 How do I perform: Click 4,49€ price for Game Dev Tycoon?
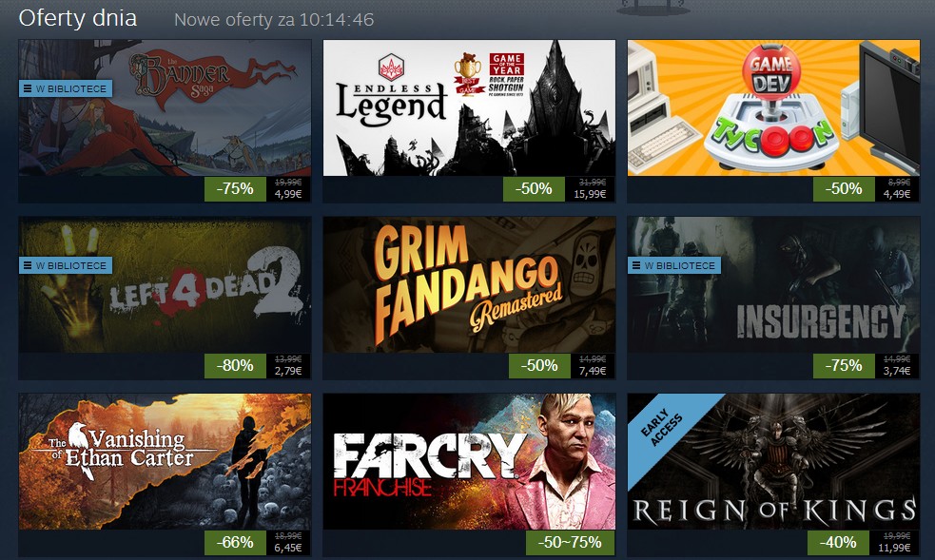point(897,194)
